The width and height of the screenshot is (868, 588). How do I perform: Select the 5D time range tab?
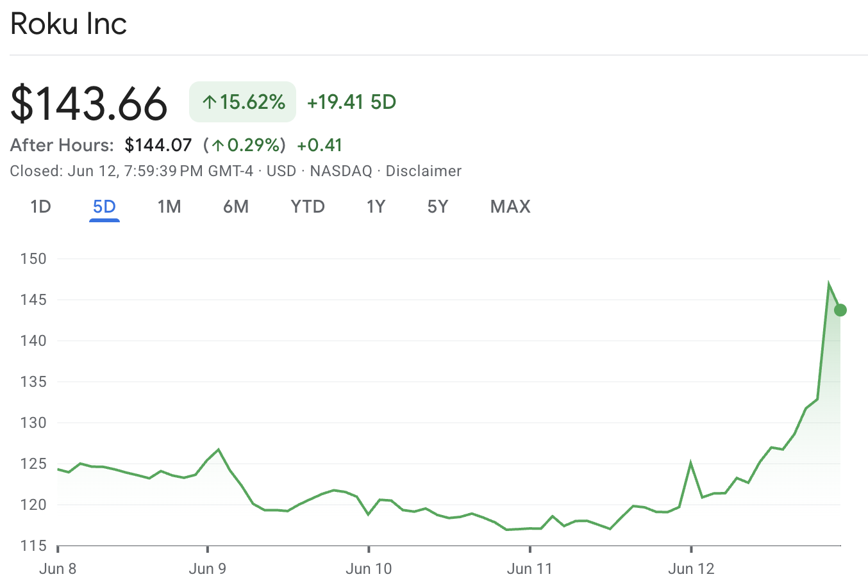[x=104, y=206]
